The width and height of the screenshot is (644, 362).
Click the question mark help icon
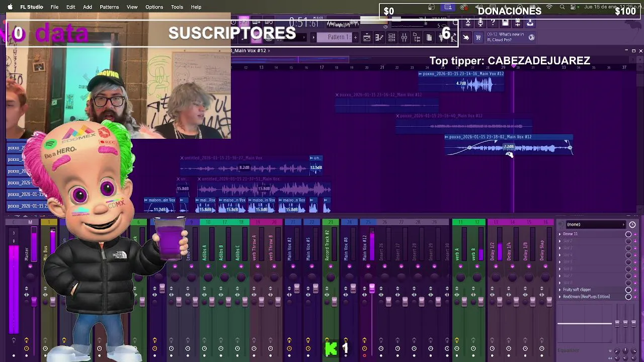(x=493, y=23)
